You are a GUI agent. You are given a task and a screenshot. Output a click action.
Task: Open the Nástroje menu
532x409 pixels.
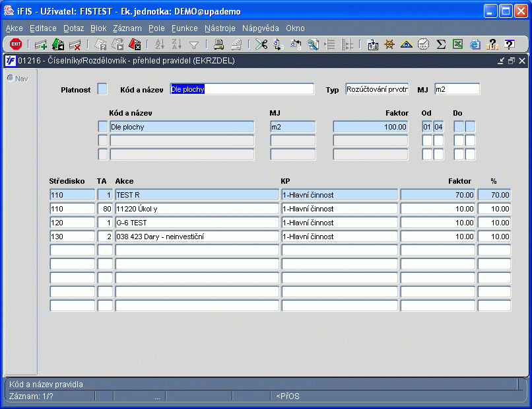click(220, 28)
